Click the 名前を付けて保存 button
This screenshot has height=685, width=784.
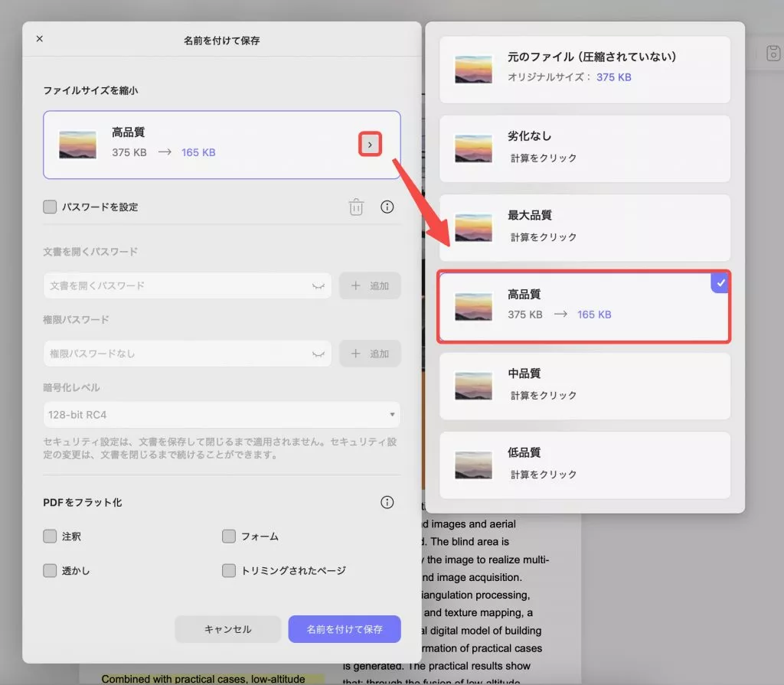[x=345, y=628]
